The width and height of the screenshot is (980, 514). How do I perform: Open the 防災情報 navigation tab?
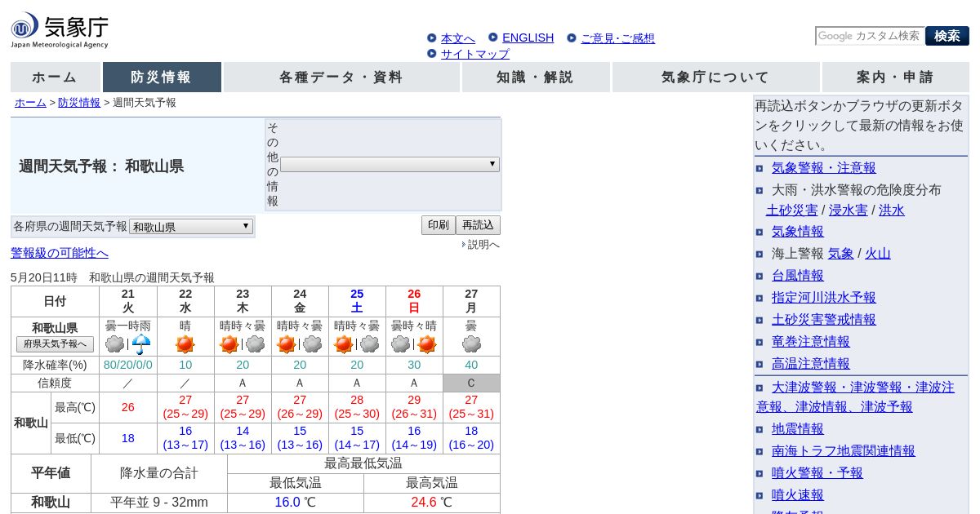click(x=162, y=78)
